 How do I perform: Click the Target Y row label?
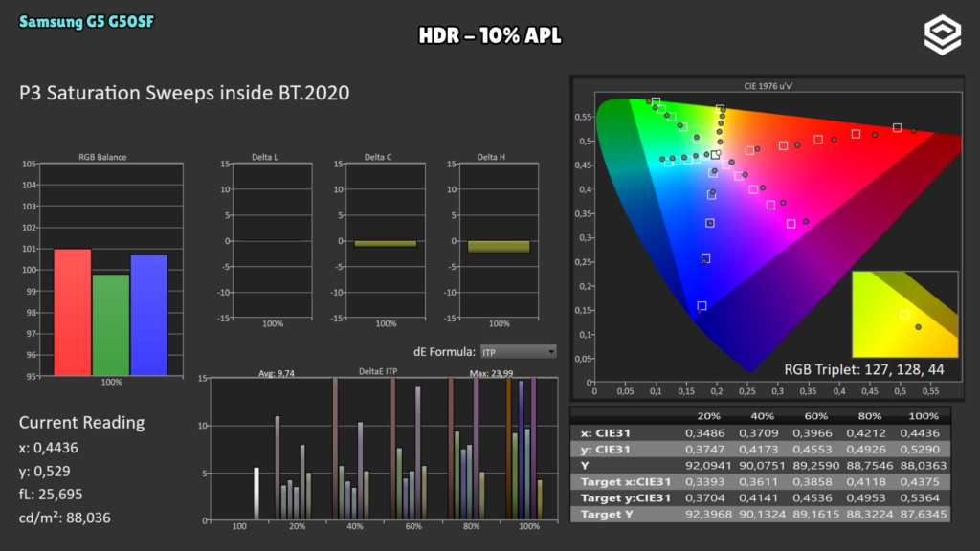(607, 514)
